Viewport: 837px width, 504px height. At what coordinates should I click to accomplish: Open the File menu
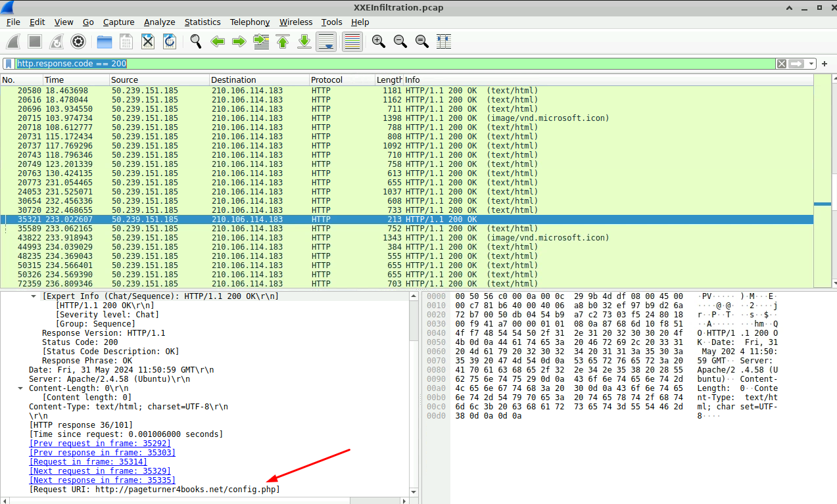point(13,22)
